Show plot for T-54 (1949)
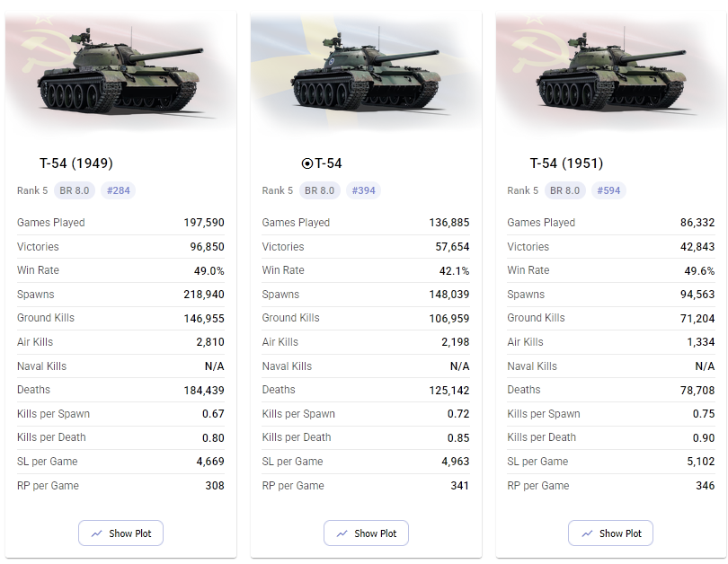728x564 pixels. click(120, 533)
